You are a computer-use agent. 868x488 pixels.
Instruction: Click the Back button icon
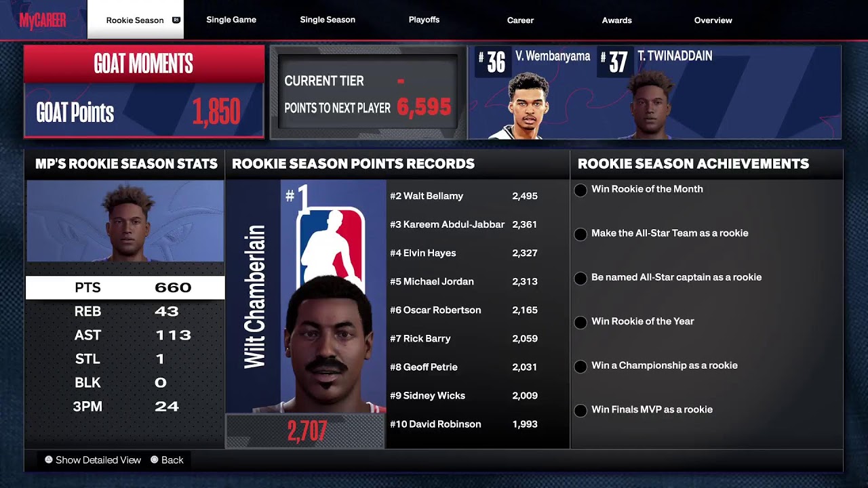pyautogui.click(x=154, y=460)
